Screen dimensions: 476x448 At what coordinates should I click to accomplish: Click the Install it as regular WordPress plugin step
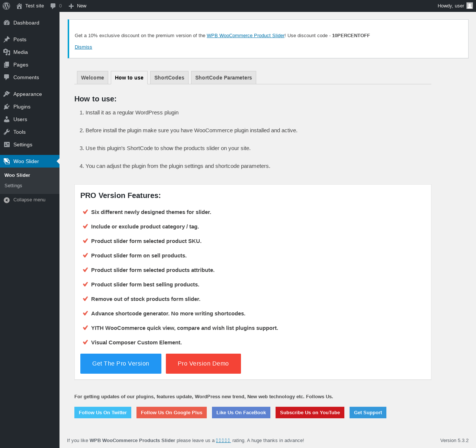[132, 113]
